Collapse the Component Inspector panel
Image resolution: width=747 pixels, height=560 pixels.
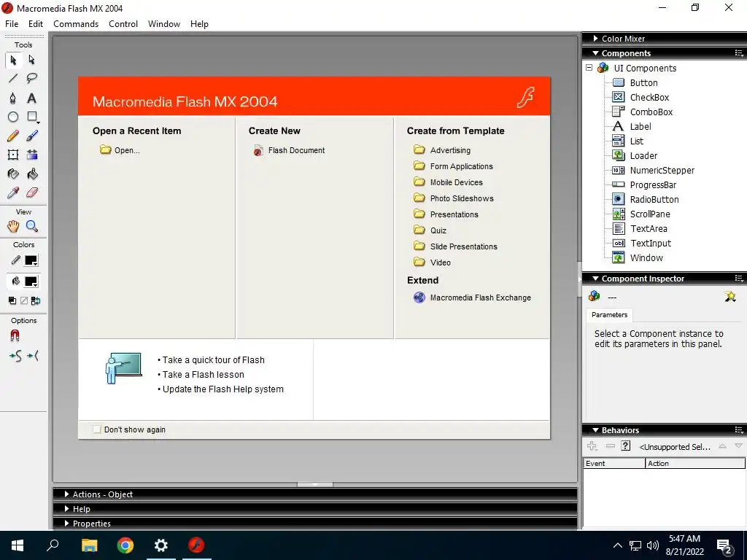pyautogui.click(x=595, y=279)
